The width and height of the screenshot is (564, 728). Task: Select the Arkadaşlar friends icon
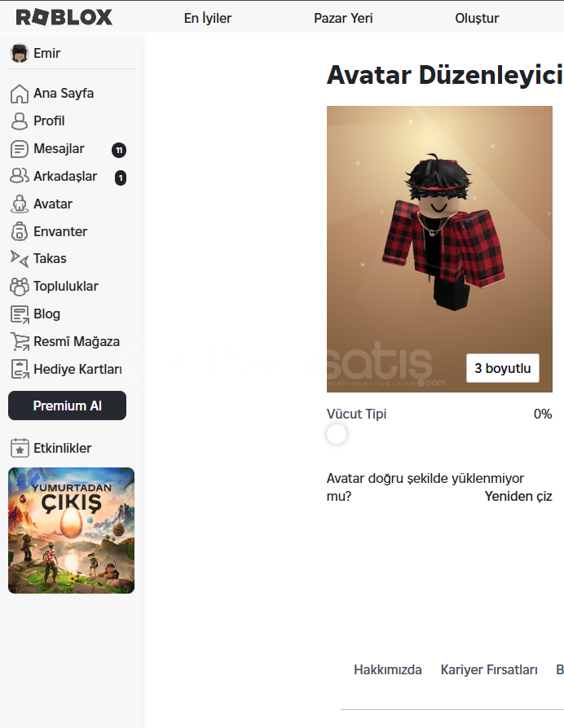[x=19, y=176]
